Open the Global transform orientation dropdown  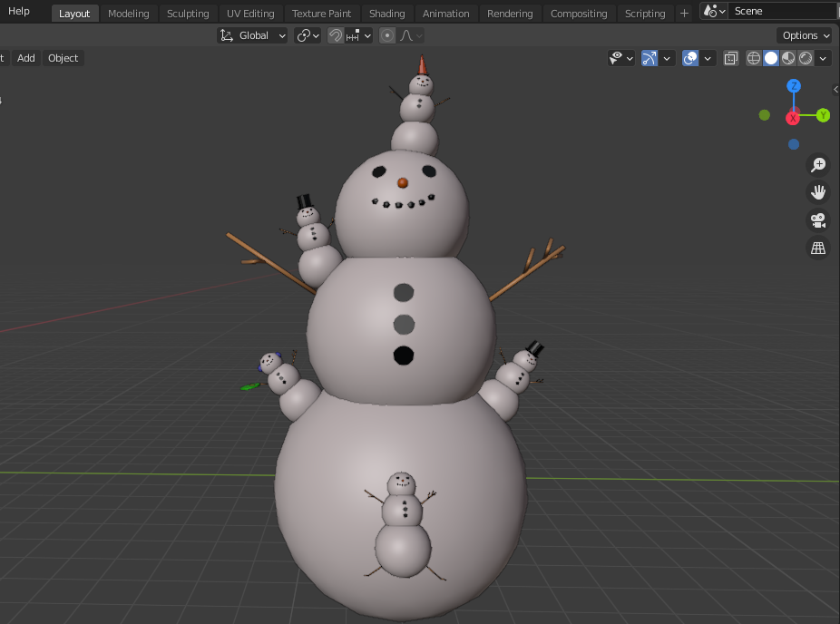(252, 34)
